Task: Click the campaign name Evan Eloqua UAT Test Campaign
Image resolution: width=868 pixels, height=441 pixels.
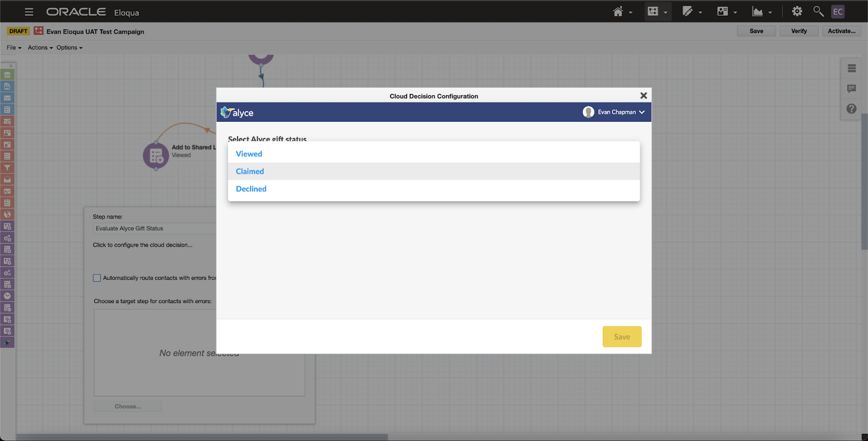Action: 95,31
